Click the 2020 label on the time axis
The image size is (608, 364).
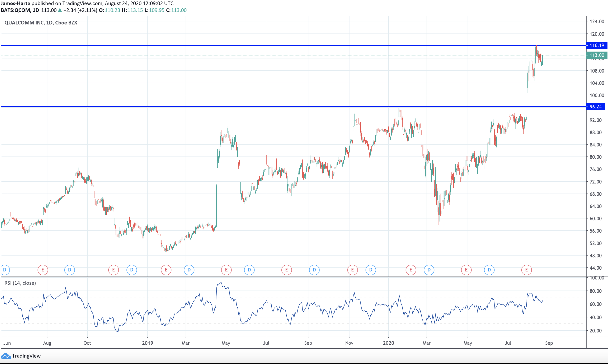(x=389, y=343)
